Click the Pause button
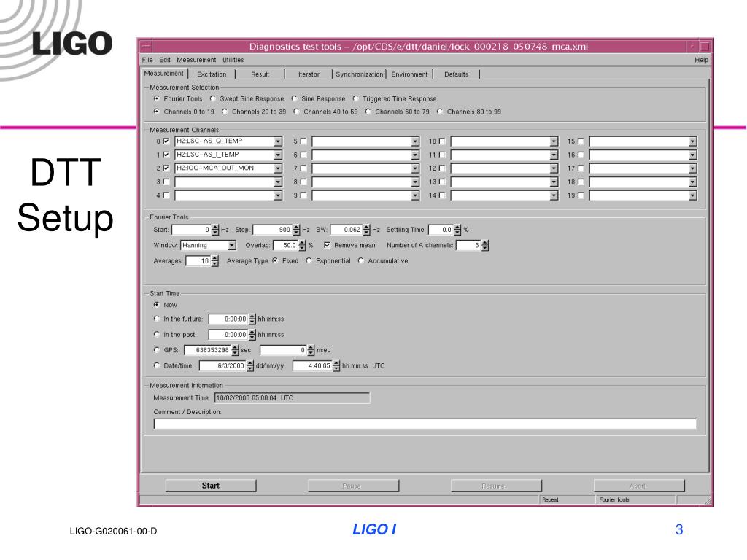This screenshot has height=560, width=747. tap(354, 486)
